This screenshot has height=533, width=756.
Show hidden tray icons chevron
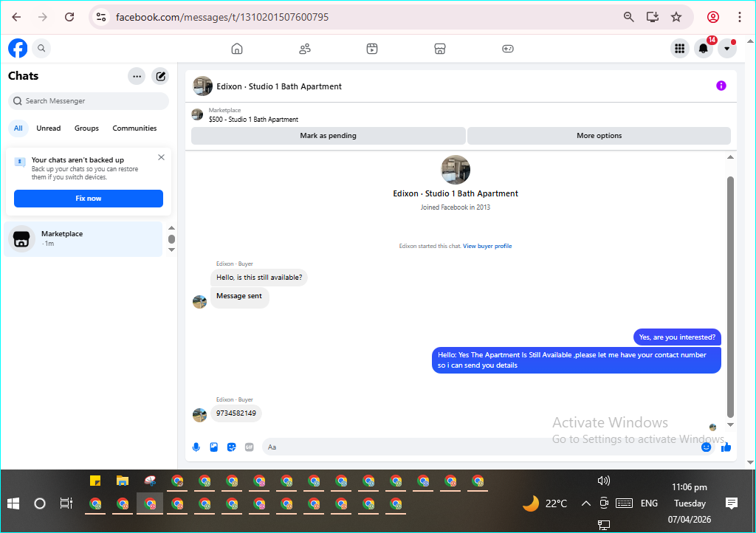tap(585, 503)
